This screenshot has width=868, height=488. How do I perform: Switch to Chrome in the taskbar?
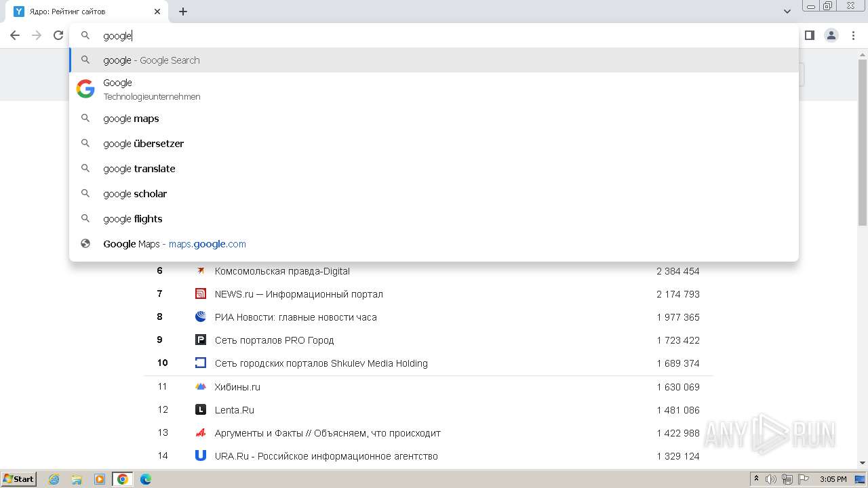click(x=123, y=479)
